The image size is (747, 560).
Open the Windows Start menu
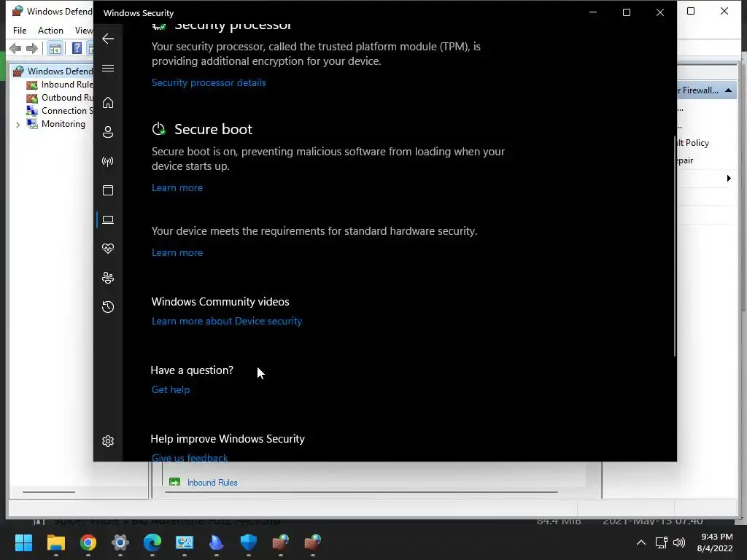tap(23, 542)
